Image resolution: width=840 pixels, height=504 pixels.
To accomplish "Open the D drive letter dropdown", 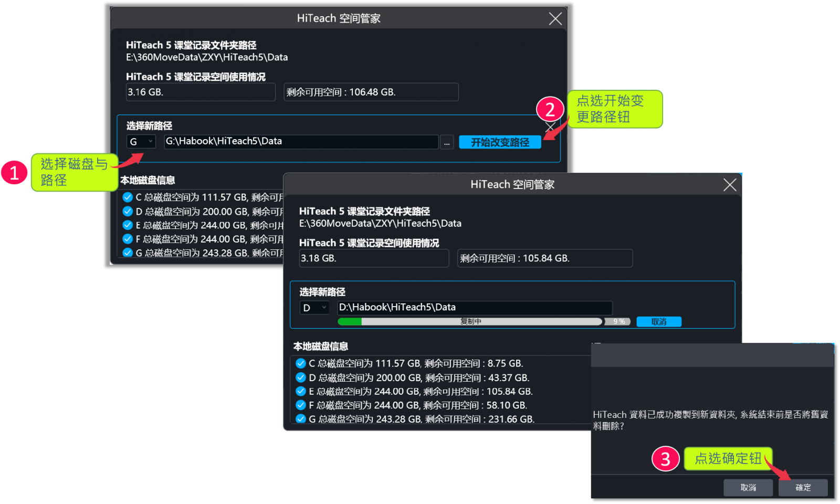I will click(314, 308).
